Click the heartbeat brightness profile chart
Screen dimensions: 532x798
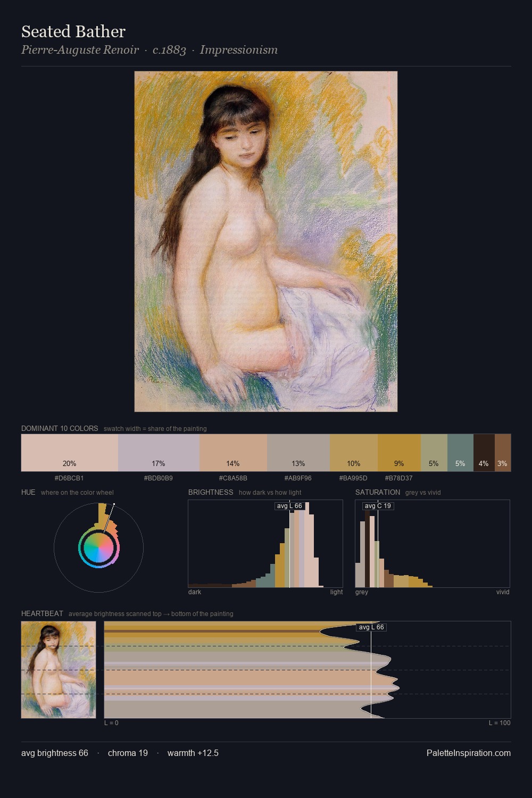point(307,670)
